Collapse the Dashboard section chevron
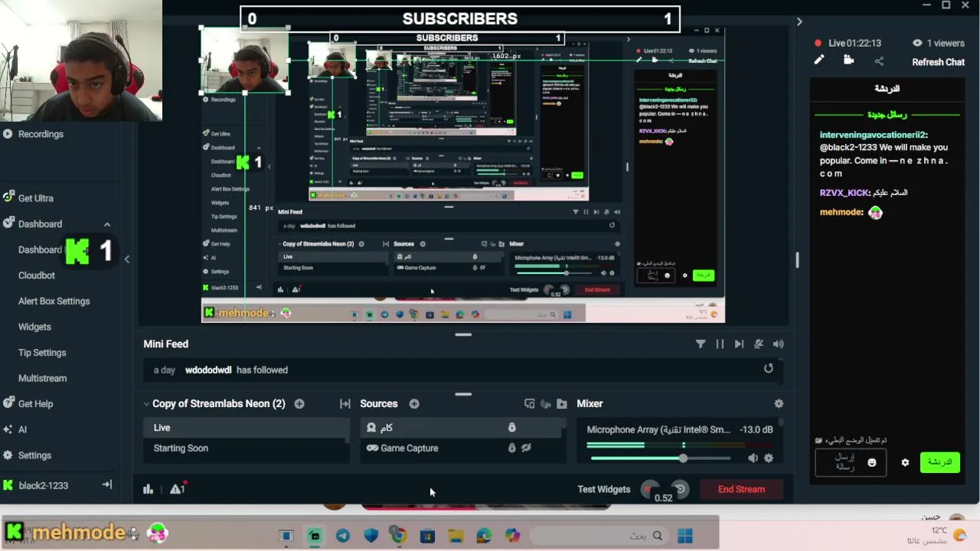980x551 pixels. [x=107, y=224]
